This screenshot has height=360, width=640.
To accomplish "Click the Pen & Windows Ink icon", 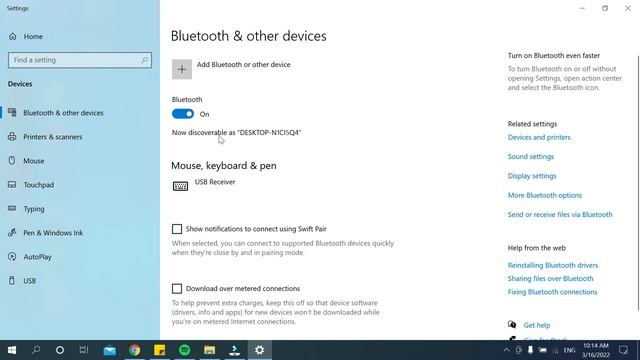I will 12,233.
